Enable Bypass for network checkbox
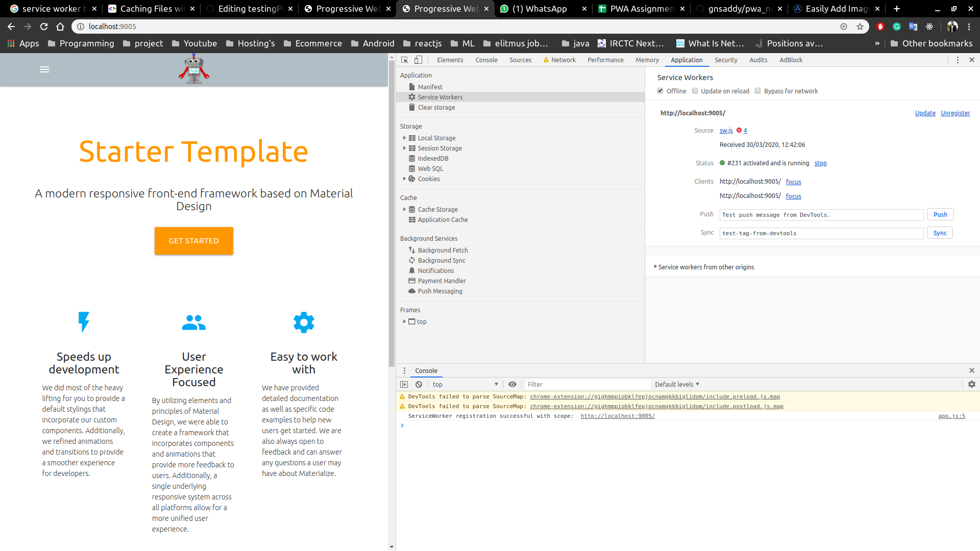This screenshot has width=980, height=551. click(758, 91)
